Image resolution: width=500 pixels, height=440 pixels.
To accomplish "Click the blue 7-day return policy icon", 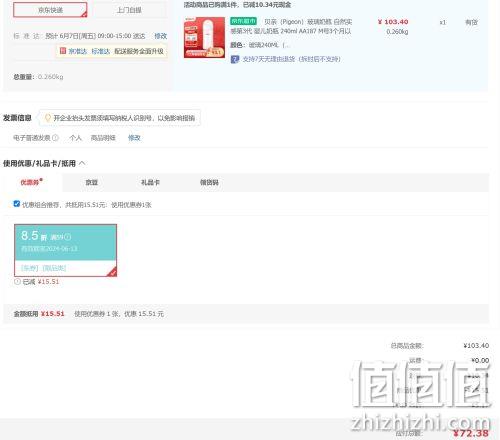I will [x=235, y=59].
